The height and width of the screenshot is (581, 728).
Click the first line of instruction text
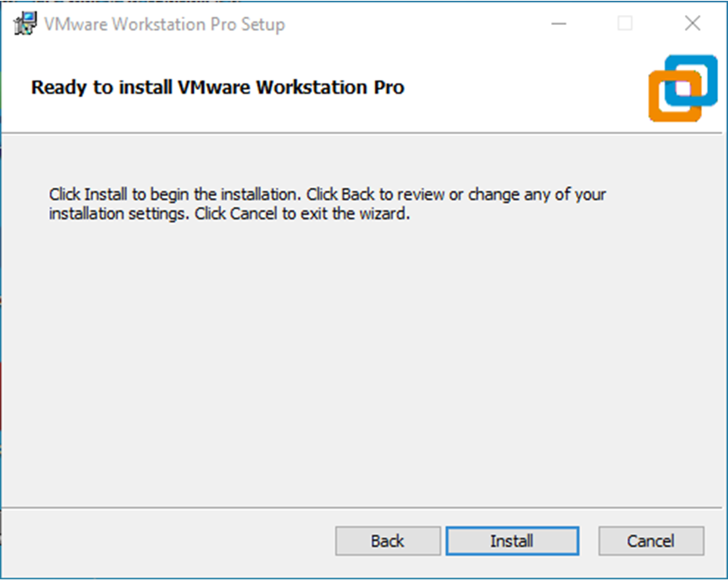click(327, 195)
